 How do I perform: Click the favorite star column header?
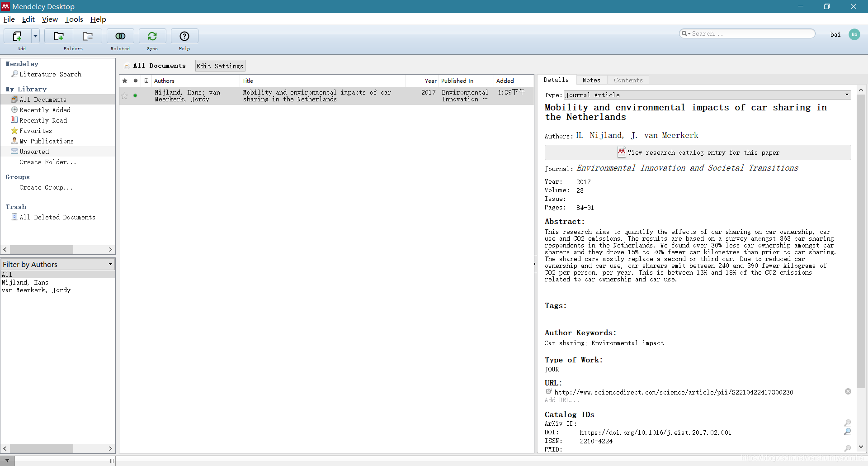[x=125, y=81]
